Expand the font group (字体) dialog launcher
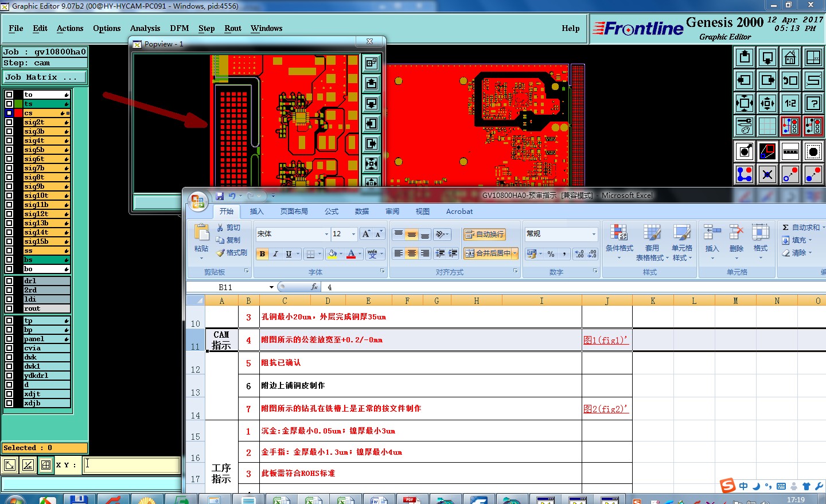Screen dimensions: 826x504 [383, 271]
